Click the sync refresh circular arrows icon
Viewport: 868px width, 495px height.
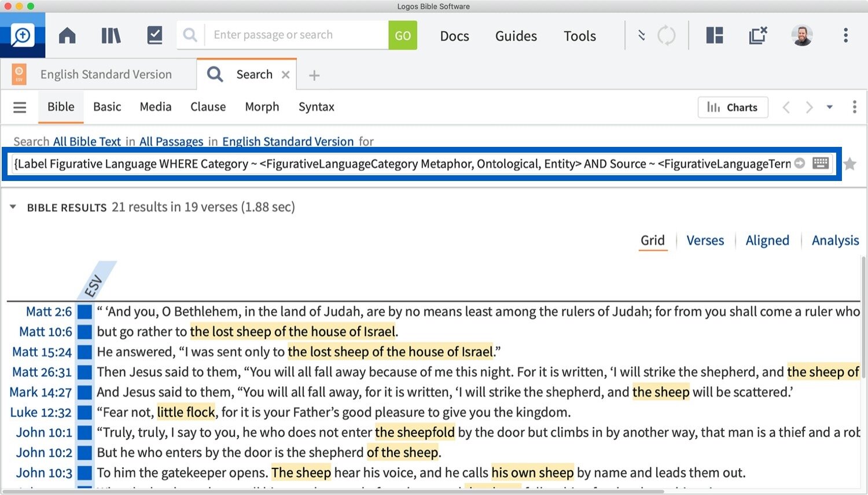tap(666, 35)
